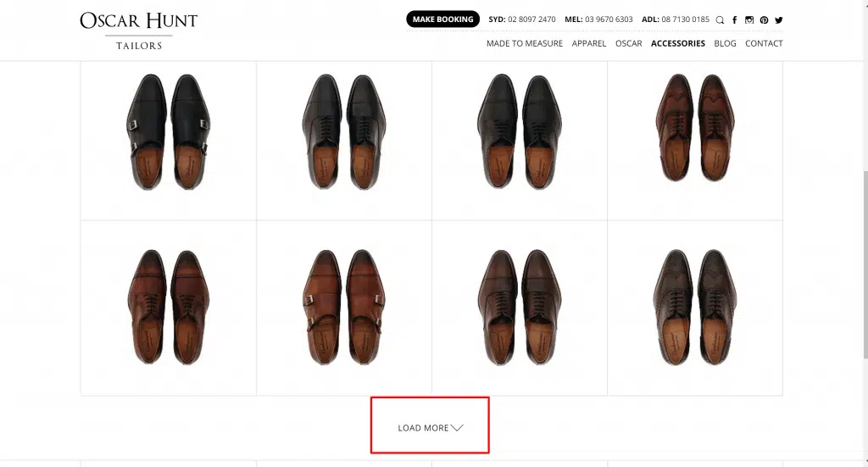
Task: Call the Sydney phone number link
Action: pyautogui.click(x=531, y=19)
